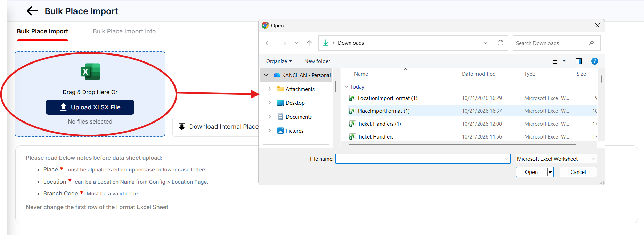Select the Ticket Handlers (1) file

coord(379,124)
